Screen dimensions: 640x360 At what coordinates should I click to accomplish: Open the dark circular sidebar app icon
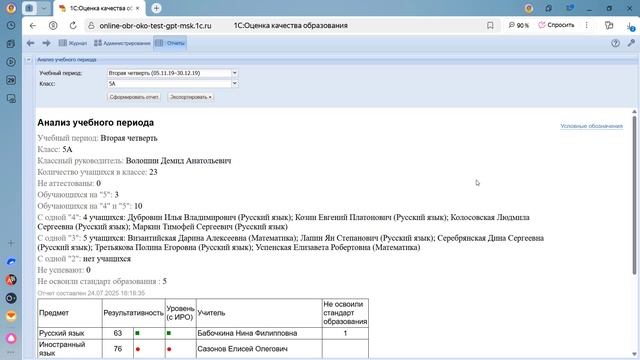pos(11,298)
